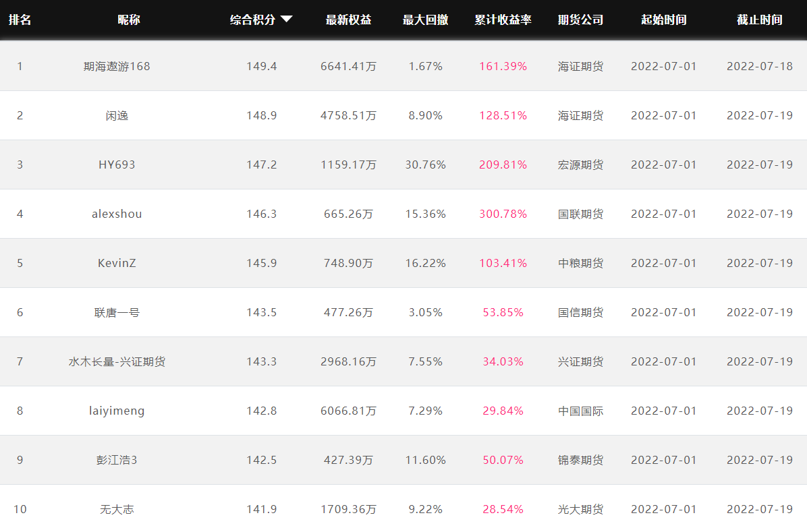Viewport: 807px width, 532px height.
Task: Select nickname HY693
Action: [117, 165]
